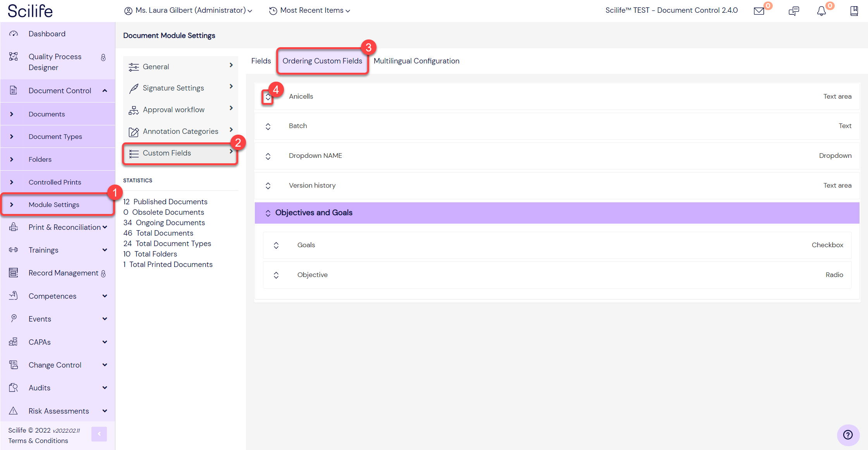868x450 pixels.
Task: Click the Annotation Categories icon
Action: 134,132
